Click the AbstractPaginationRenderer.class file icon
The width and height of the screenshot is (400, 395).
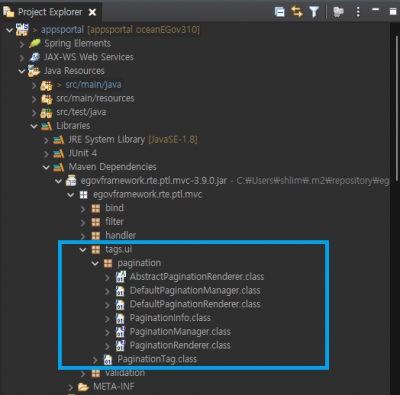120,277
